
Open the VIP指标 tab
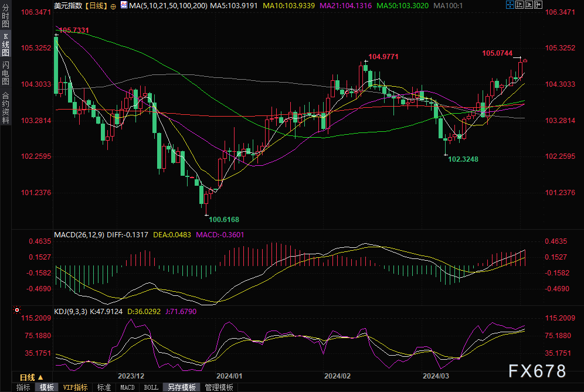(x=75, y=387)
